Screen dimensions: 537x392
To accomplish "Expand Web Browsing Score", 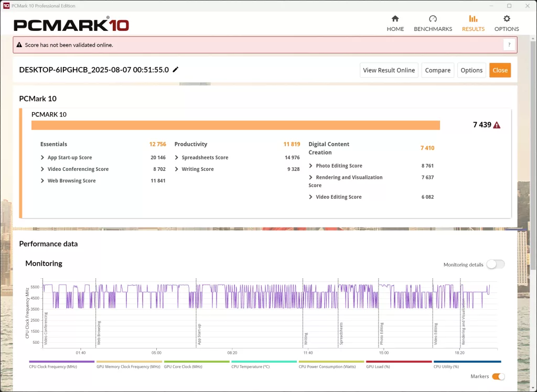I will pyautogui.click(x=42, y=181).
